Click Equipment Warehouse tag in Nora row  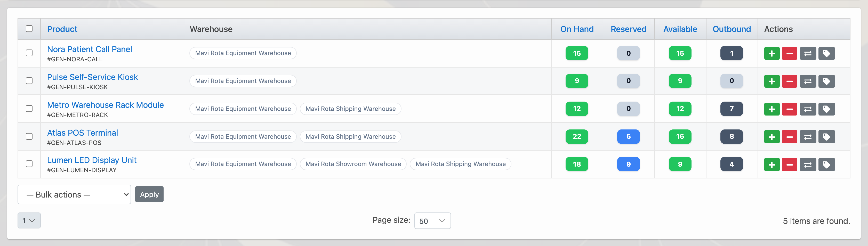[x=243, y=53]
